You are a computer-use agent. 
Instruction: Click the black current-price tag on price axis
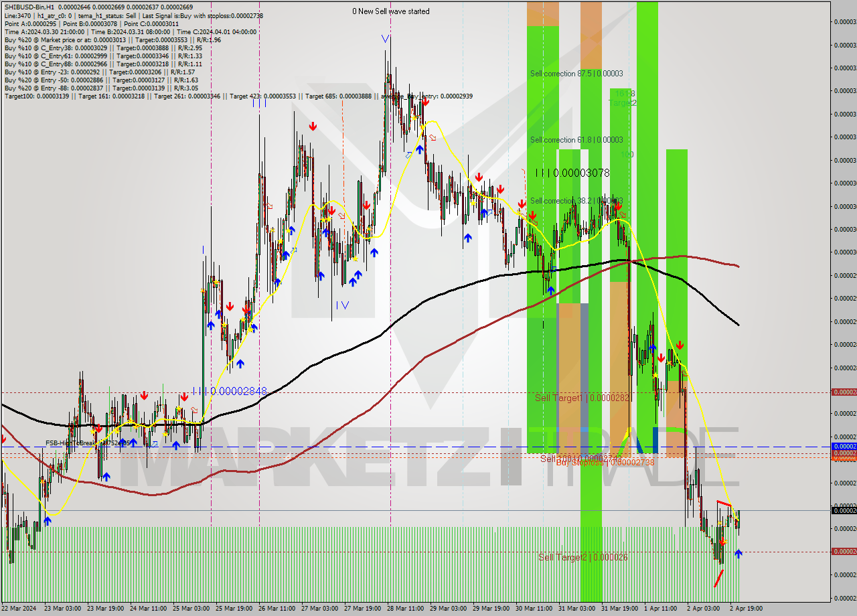(844, 511)
